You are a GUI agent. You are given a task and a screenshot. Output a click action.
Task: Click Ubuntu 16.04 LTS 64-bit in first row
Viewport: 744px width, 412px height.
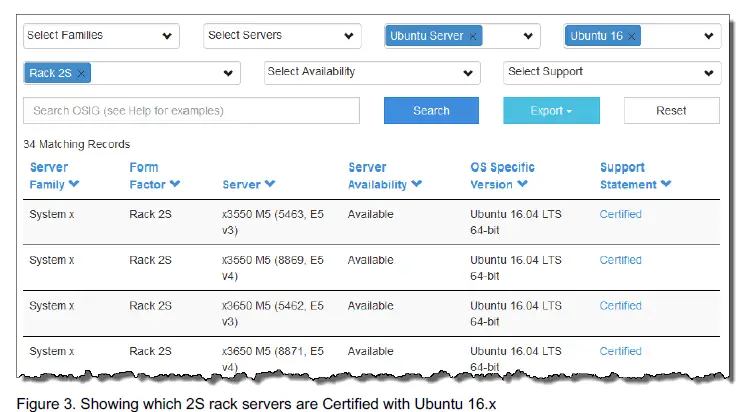(516, 222)
